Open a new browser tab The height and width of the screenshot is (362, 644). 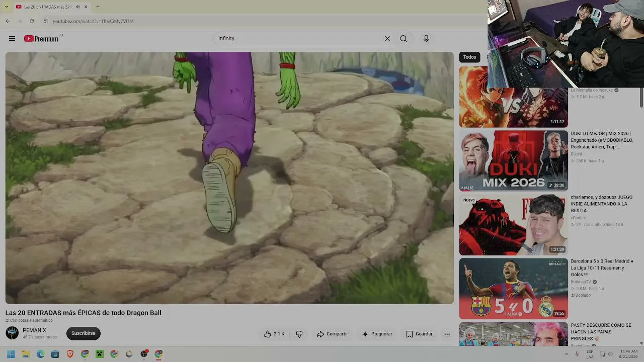coord(98,7)
